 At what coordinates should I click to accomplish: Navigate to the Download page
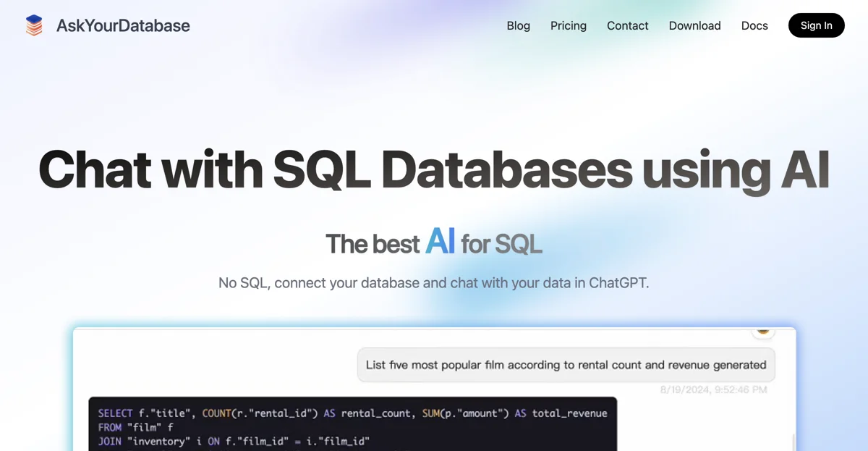[x=694, y=25]
